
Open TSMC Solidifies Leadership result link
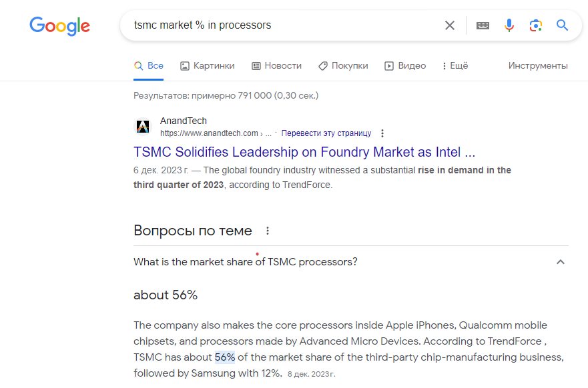pyautogui.click(x=304, y=151)
